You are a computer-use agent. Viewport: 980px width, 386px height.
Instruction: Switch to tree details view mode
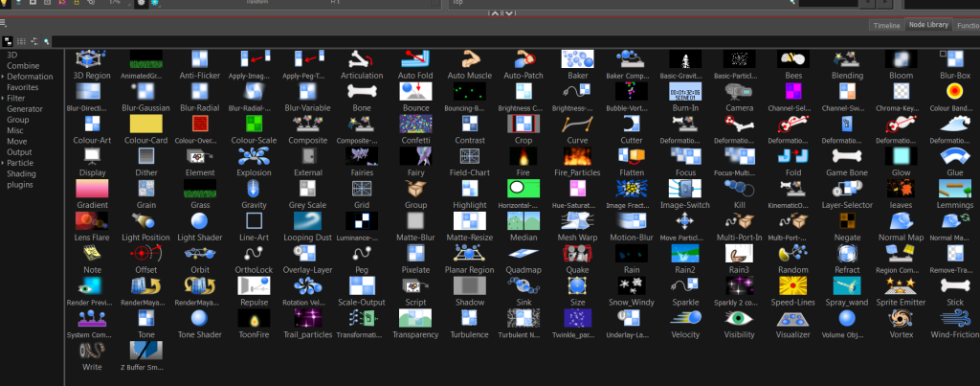tap(33, 41)
